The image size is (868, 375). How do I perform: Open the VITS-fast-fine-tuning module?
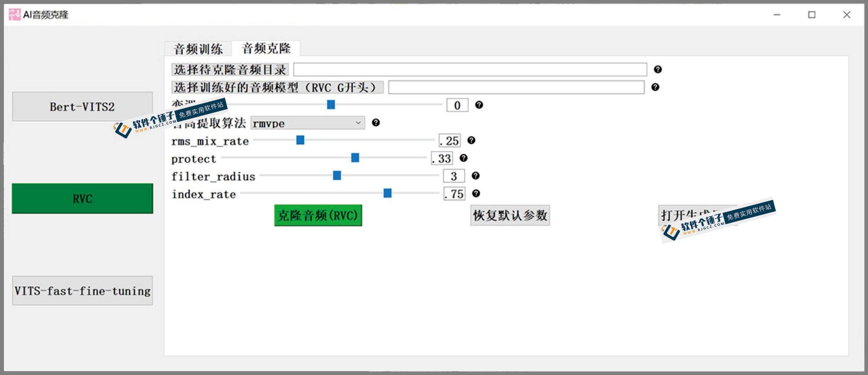(x=82, y=291)
